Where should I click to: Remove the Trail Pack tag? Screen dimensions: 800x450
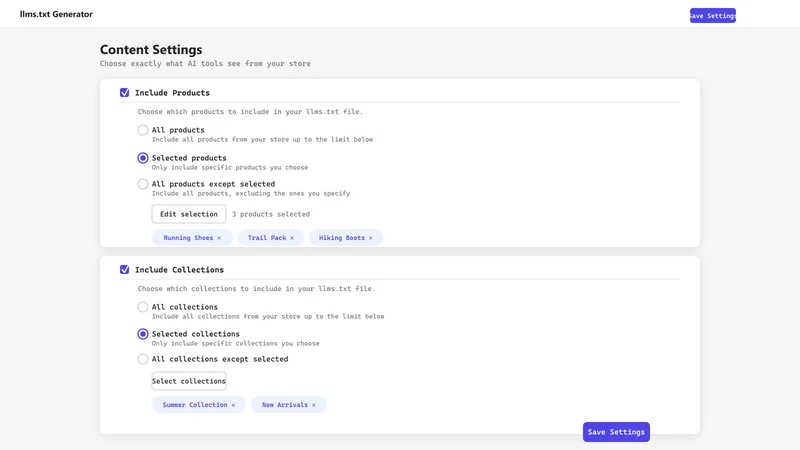pos(292,238)
